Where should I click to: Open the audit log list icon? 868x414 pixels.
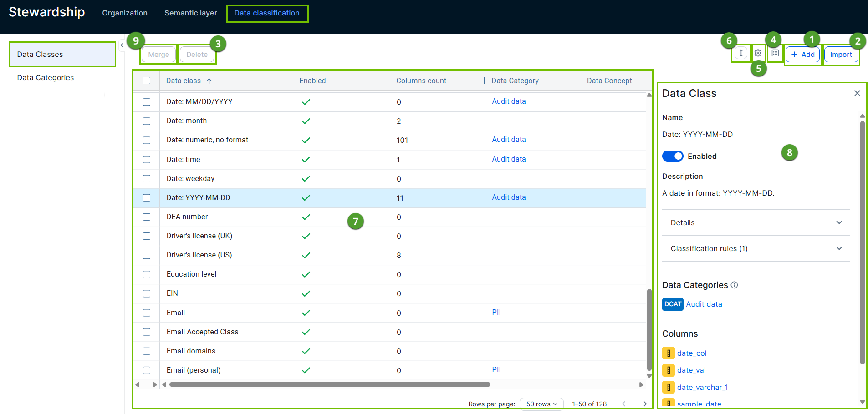pyautogui.click(x=775, y=53)
